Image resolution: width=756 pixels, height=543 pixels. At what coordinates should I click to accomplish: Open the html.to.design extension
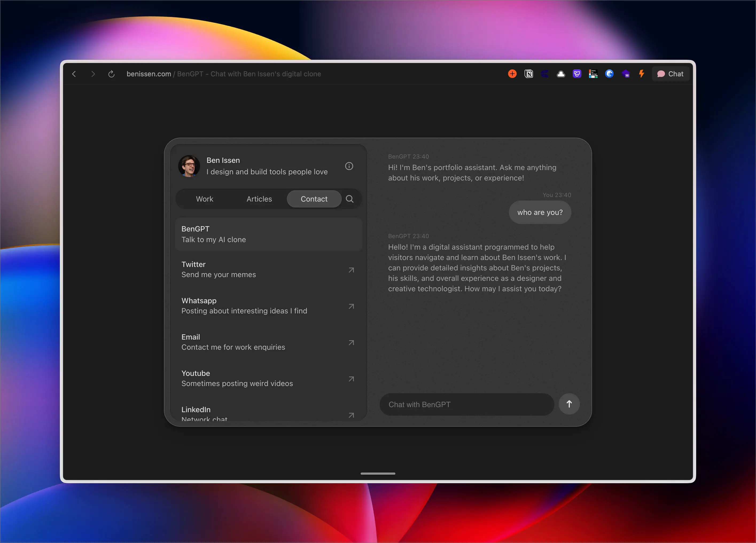click(593, 74)
